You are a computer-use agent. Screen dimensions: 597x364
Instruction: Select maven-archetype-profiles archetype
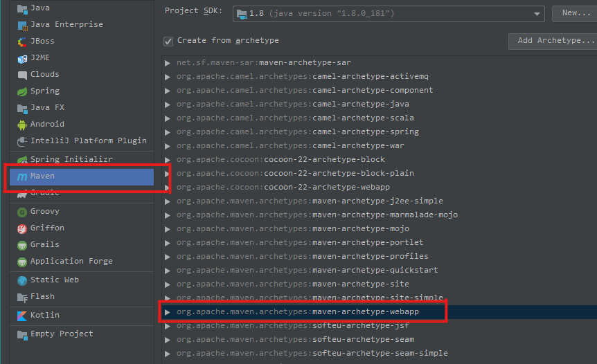pos(302,256)
